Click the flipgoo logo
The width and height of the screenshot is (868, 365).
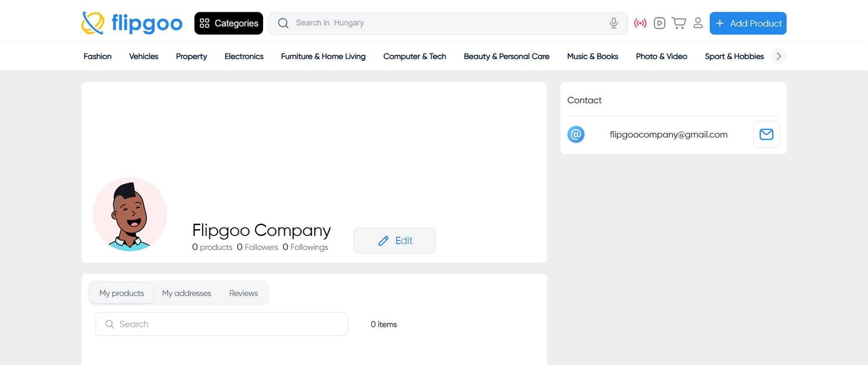(132, 23)
